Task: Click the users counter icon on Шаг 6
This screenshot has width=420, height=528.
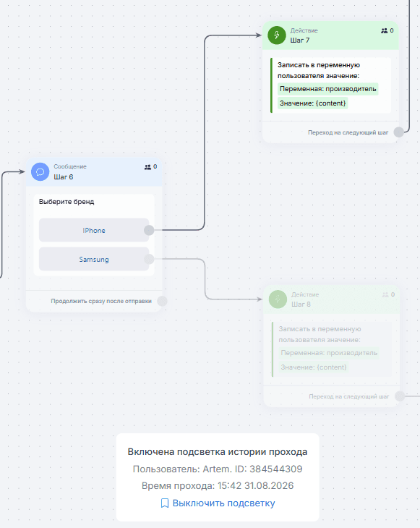Action: tap(147, 166)
